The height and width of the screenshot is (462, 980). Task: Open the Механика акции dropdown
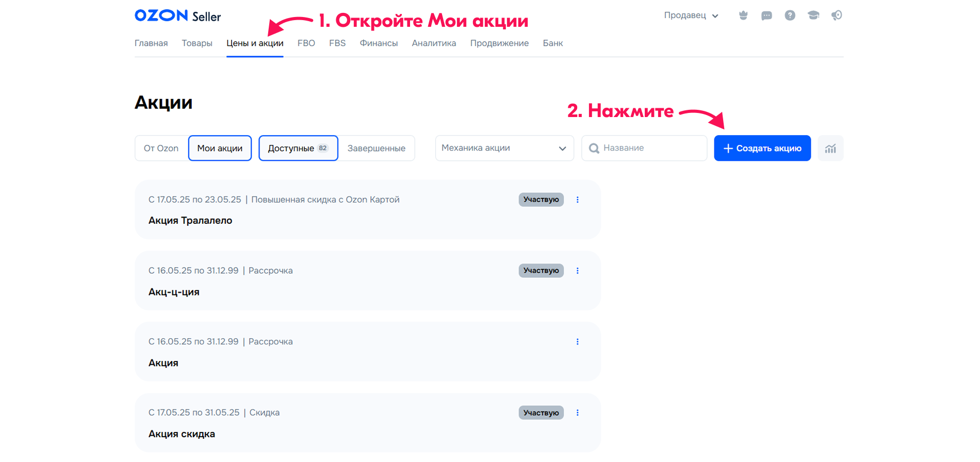[504, 148]
